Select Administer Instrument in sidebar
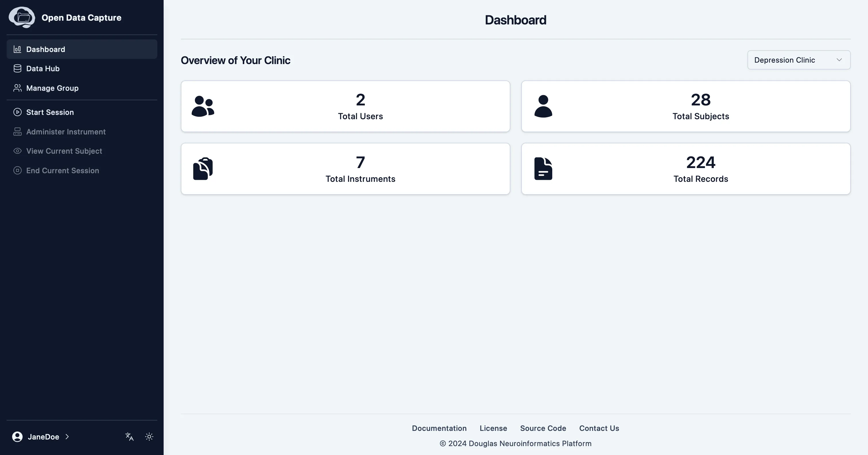 pos(82,132)
